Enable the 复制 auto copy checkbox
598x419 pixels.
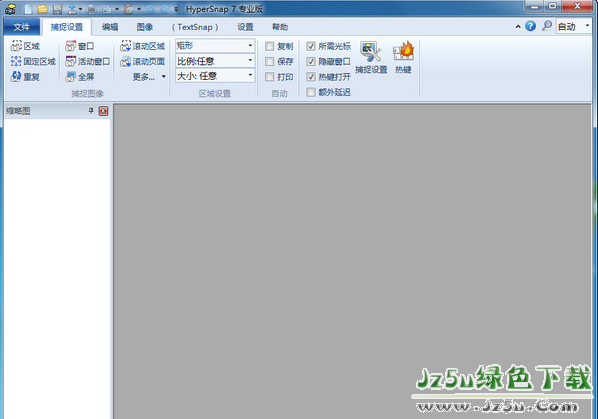pos(270,46)
